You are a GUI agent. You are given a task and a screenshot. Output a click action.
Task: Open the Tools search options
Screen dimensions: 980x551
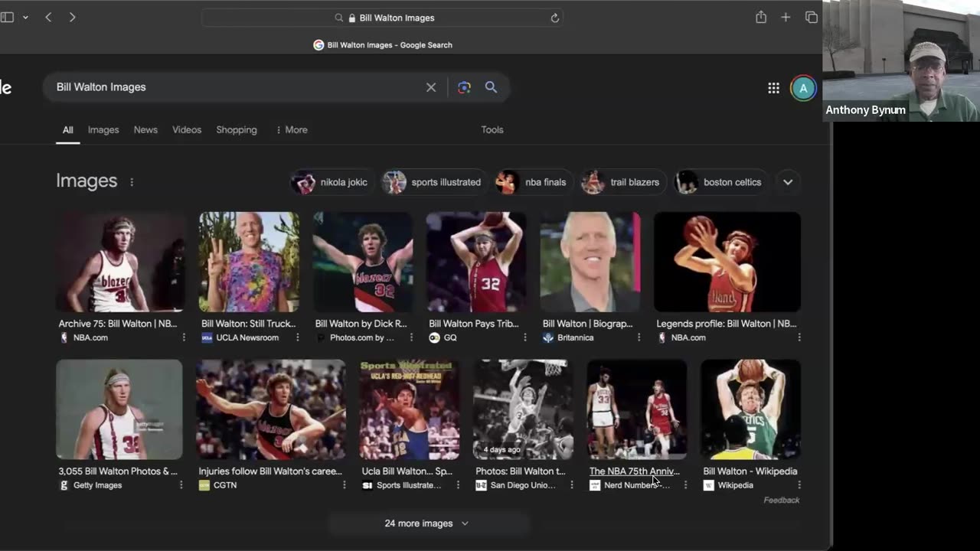(x=492, y=130)
